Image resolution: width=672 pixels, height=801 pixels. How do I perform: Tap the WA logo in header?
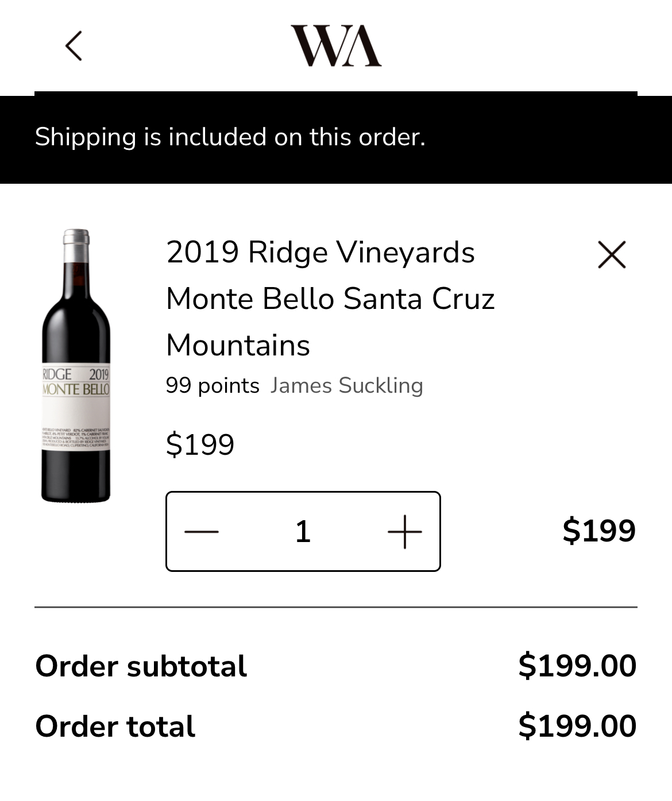(336, 46)
